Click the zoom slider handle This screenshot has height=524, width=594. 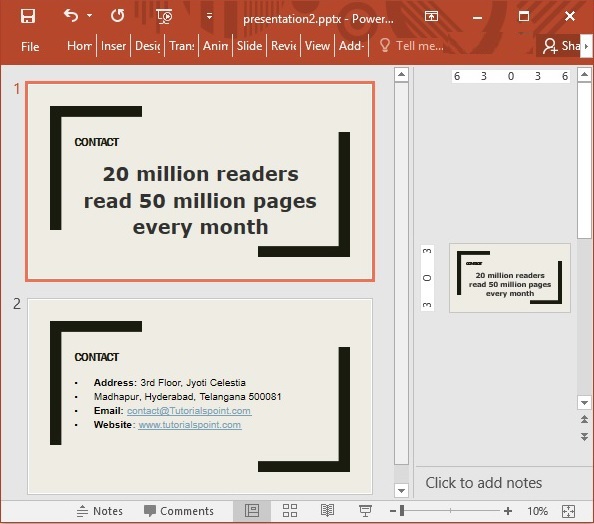tap(402, 511)
